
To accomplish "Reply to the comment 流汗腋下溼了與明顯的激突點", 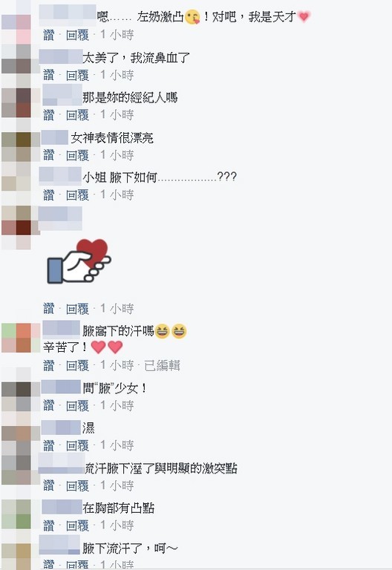I will coord(77,485).
